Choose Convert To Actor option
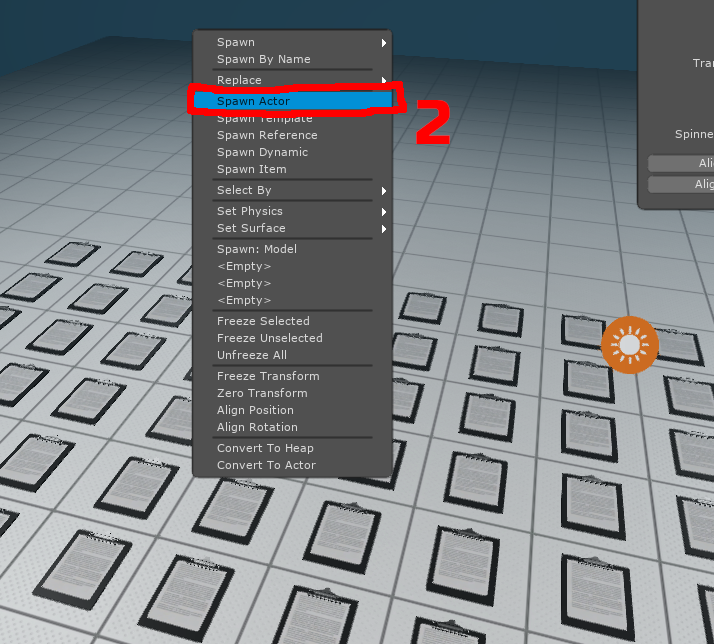Image resolution: width=714 pixels, height=644 pixels. tap(292, 465)
